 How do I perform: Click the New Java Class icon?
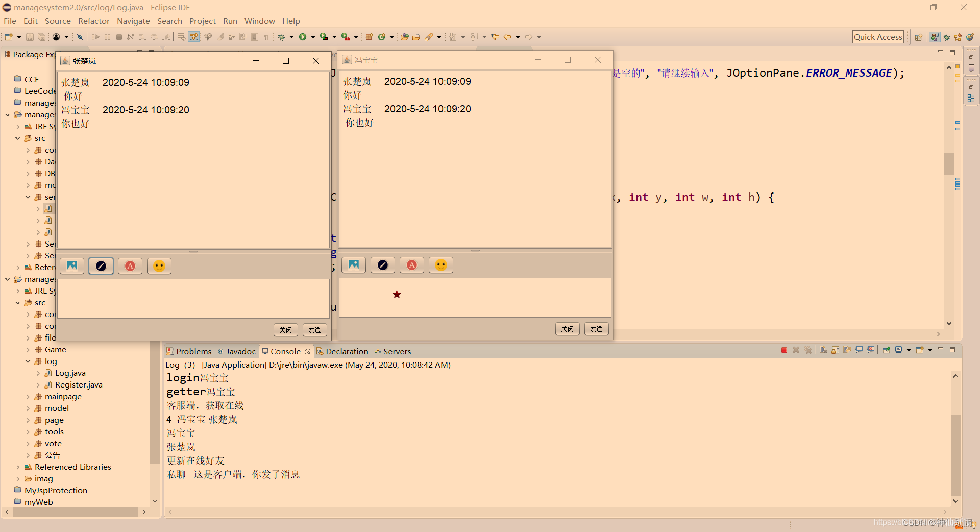pos(381,37)
